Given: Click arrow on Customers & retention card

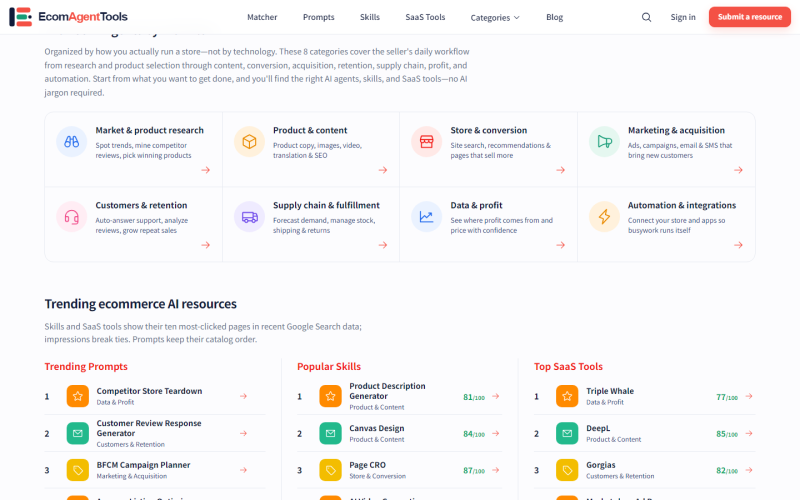Looking at the screenshot, I should [206, 245].
